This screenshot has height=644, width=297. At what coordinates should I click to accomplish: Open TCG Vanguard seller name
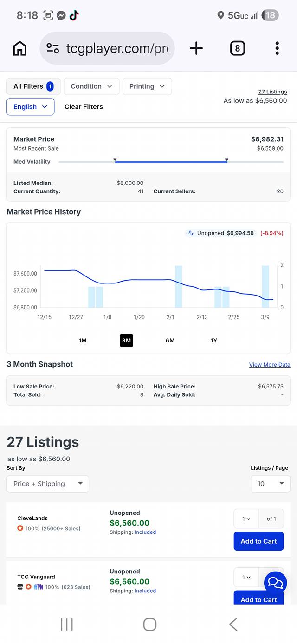(36, 577)
